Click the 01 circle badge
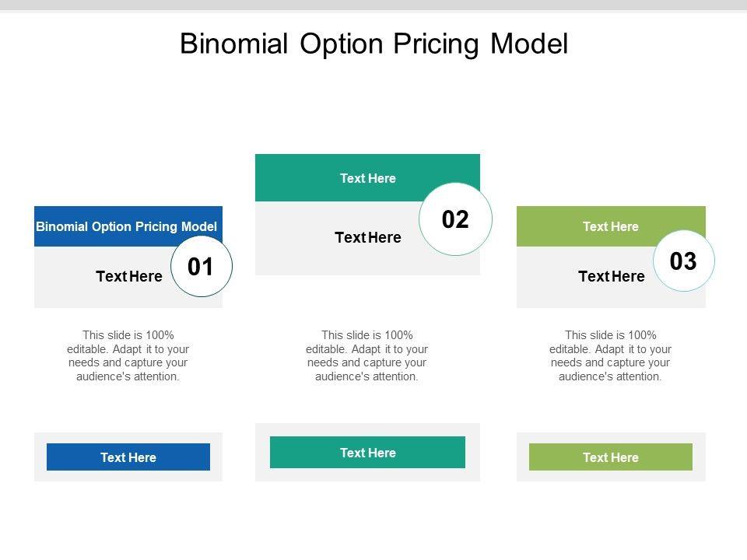Viewport: 747px width, 560px height. tap(201, 268)
